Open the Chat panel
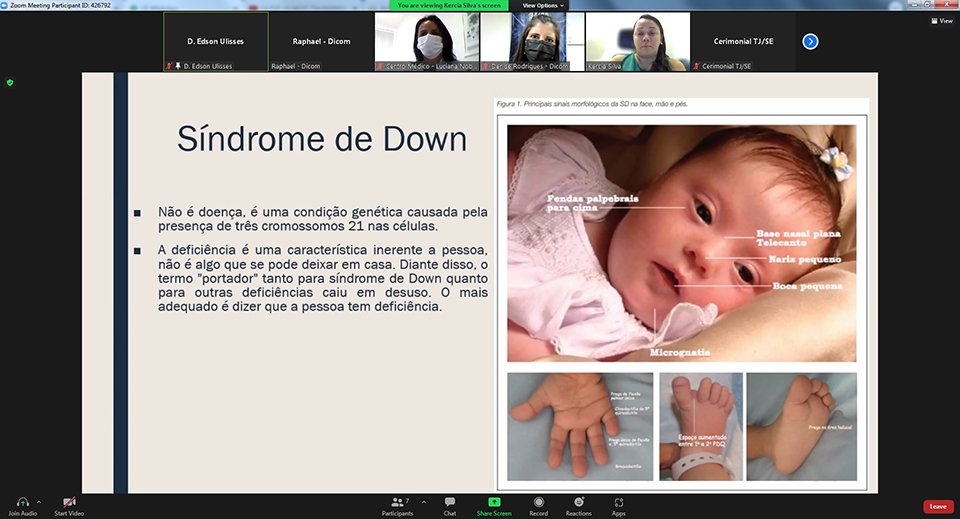Image resolution: width=960 pixels, height=519 pixels. 450,502
